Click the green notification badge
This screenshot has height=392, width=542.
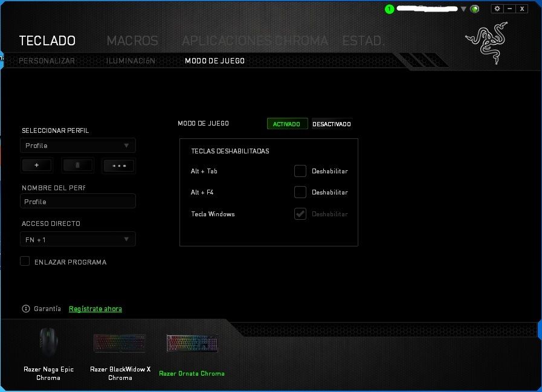[390, 9]
